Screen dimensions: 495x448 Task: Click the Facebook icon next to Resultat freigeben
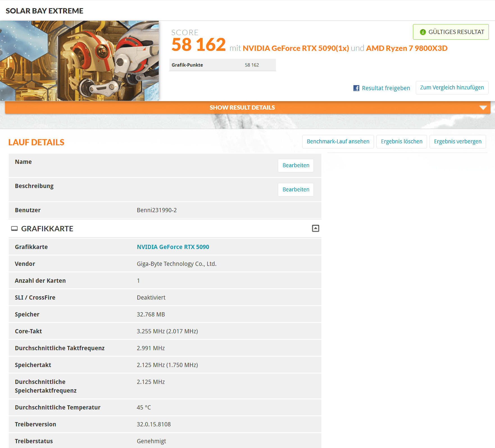pos(356,88)
